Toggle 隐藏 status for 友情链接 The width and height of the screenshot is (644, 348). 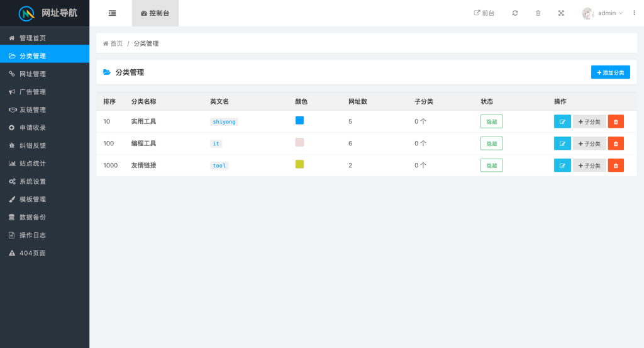click(x=492, y=166)
